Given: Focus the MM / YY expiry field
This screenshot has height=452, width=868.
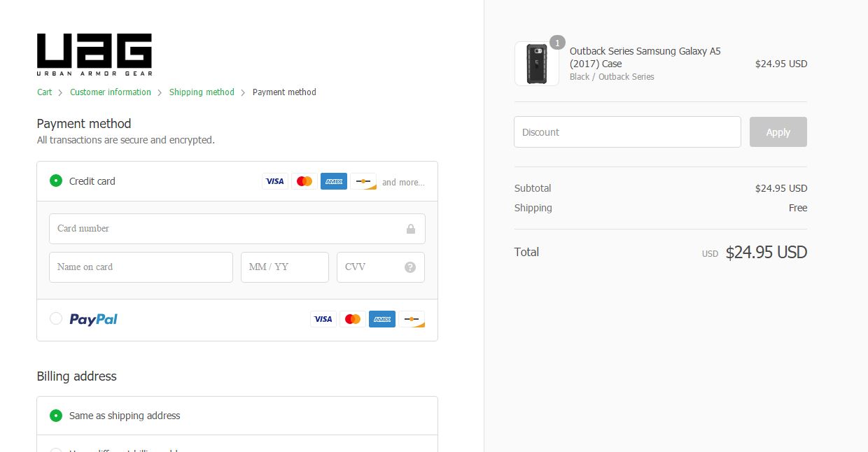Looking at the screenshot, I should [285, 267].
